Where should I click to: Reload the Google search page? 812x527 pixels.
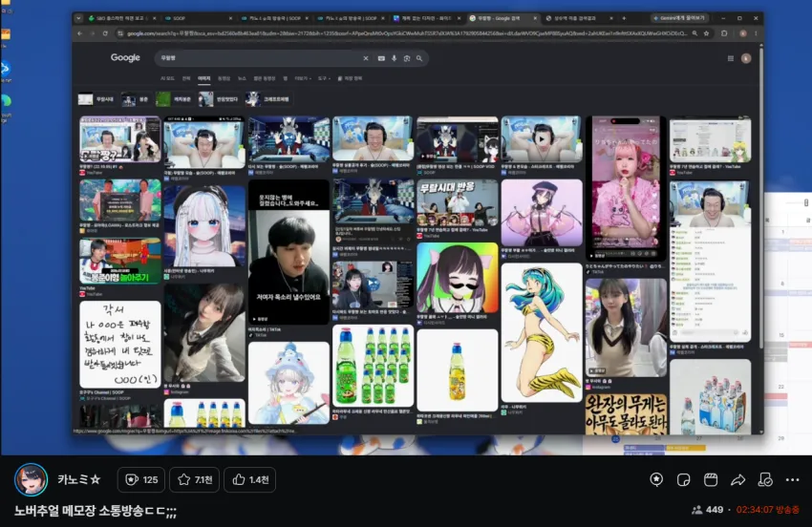click(105, 33)
